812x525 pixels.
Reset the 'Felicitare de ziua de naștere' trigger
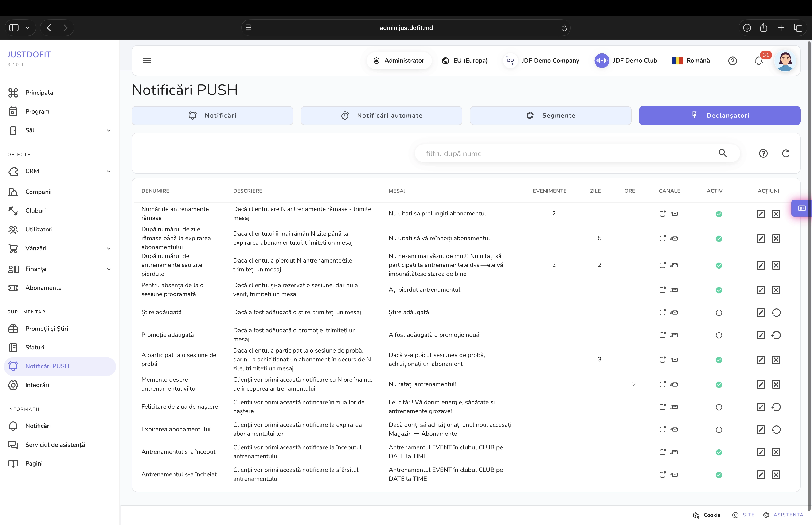pos(776,407)
